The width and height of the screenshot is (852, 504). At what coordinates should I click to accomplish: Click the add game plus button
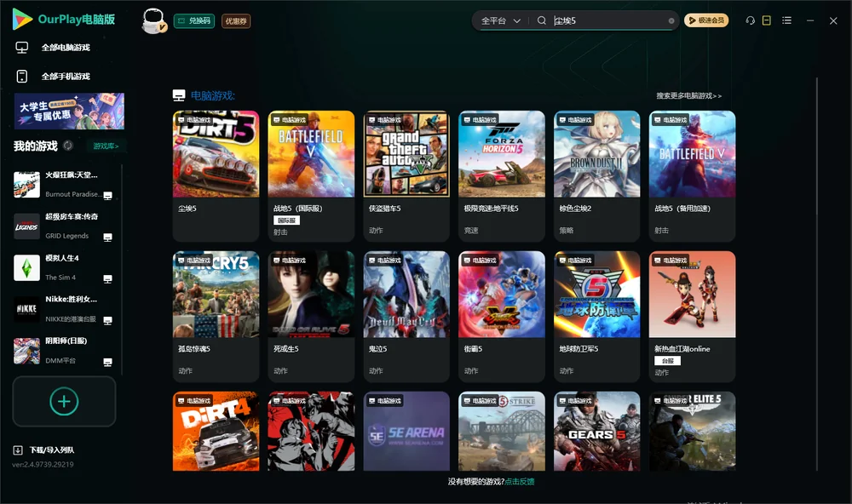64,401
